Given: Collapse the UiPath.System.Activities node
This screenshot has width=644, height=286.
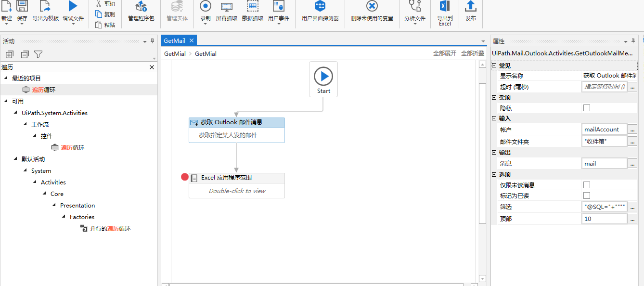Looking at the screenshot, I should tap(16, 113).
